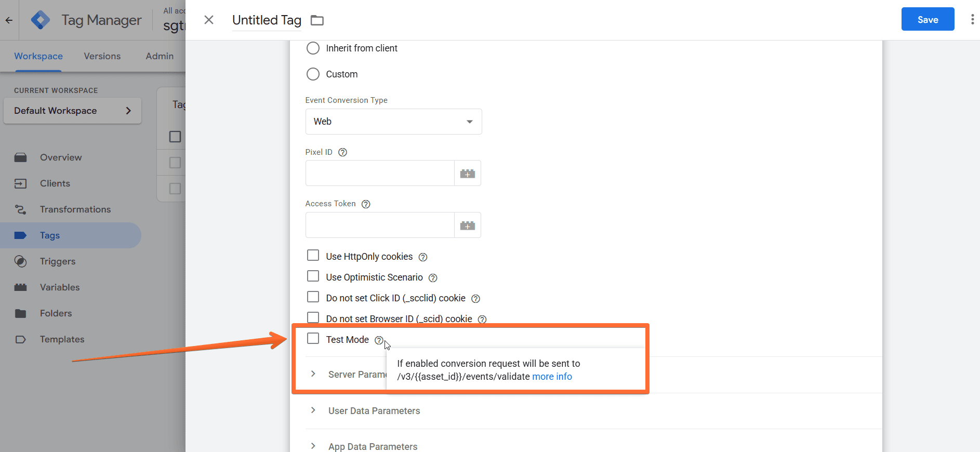This screenshot has width=980, height=452.
Task: Go to Clients in the sidebar
Action: pos(55,183)
